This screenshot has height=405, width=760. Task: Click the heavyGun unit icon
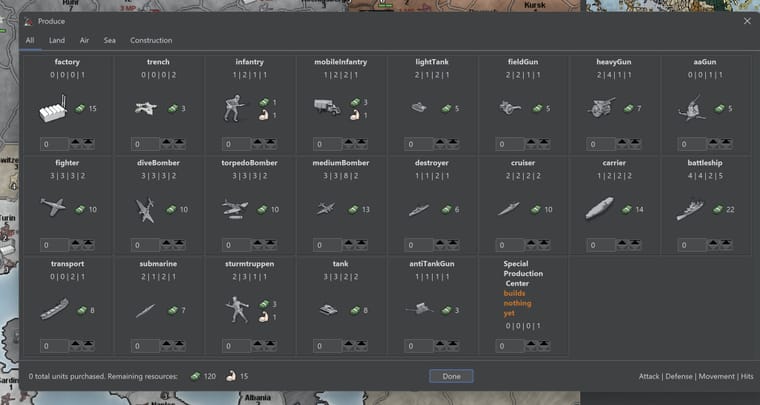(x=601, y=108)
